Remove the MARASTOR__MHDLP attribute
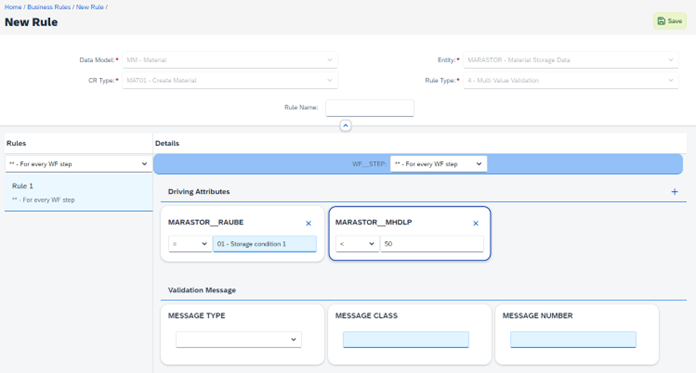Screen dimensions: 696x373 (x=475, y=223)
